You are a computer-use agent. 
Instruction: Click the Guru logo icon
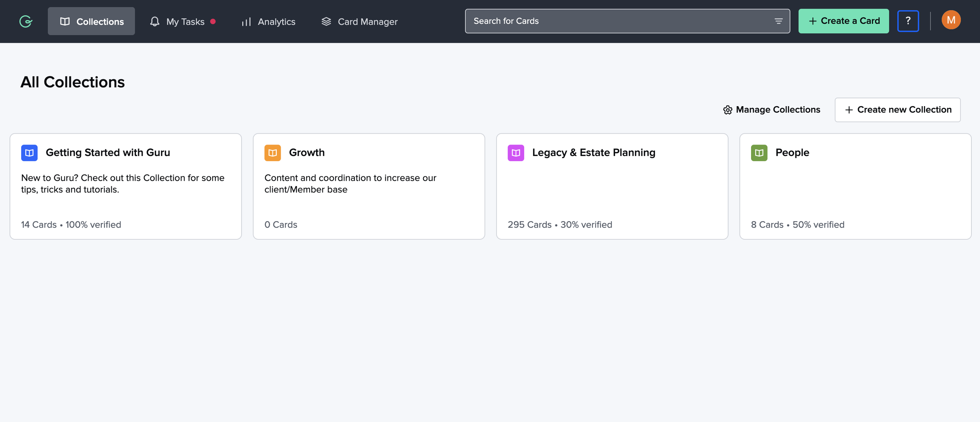coord(26,21)
